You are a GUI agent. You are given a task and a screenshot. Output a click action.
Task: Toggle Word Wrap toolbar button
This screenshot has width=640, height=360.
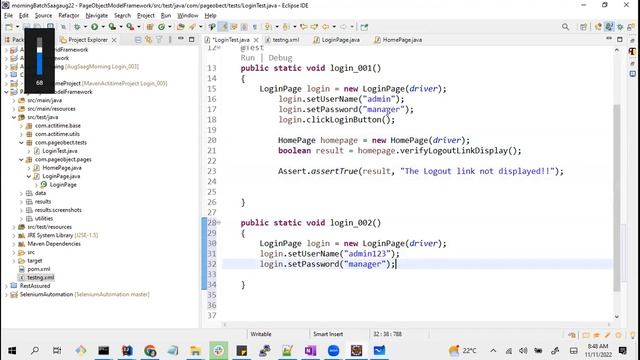(x=234, y=27)
